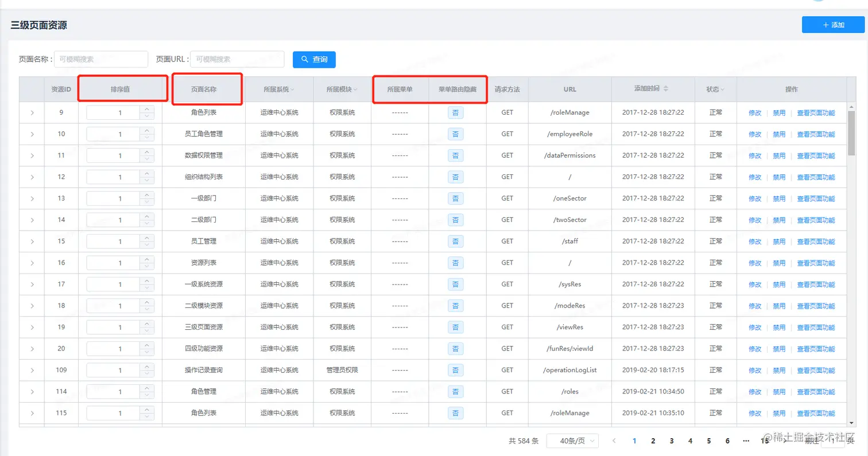Decrease sort value for resource ID 9
Viewport: 868px width, 456px height.
coord(148,116)
